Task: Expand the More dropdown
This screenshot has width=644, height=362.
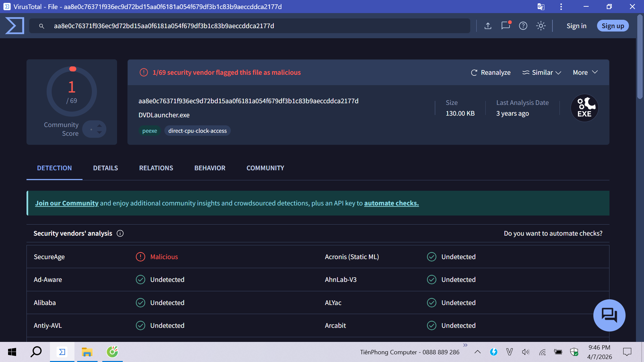Action: (585, 72)
